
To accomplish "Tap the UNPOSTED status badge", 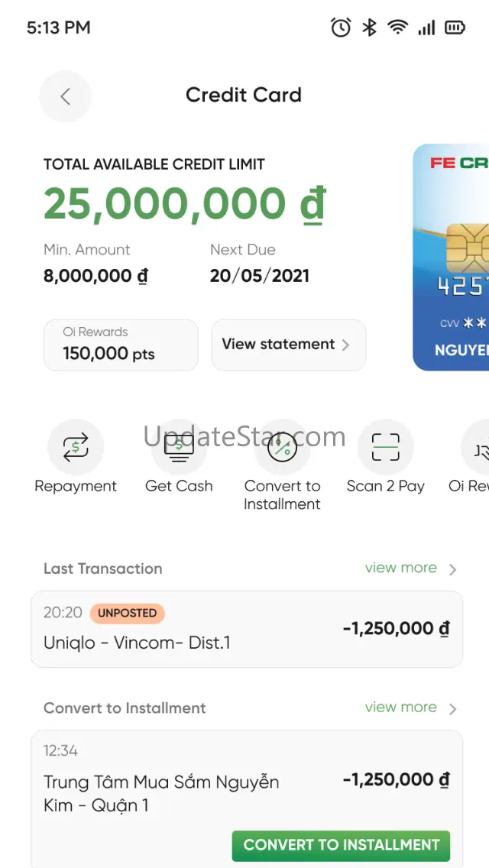I will tap(127, 613).
